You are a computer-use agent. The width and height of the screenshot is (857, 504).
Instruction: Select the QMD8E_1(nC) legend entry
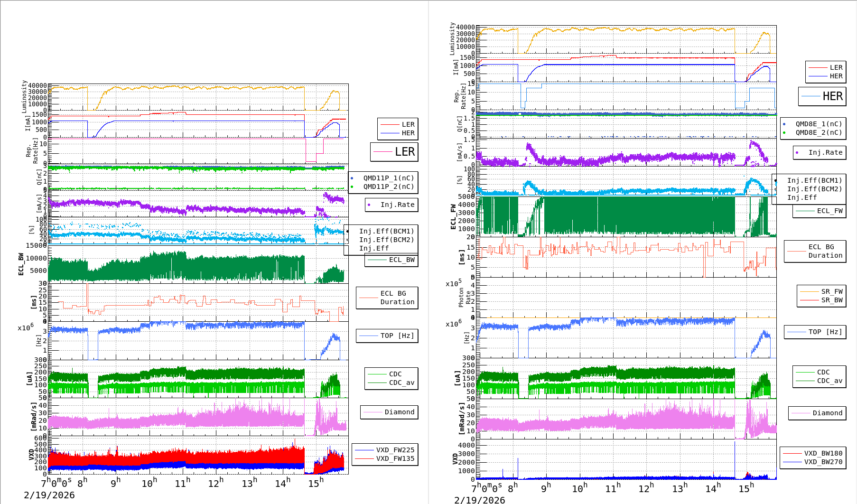tap(819, 124)
